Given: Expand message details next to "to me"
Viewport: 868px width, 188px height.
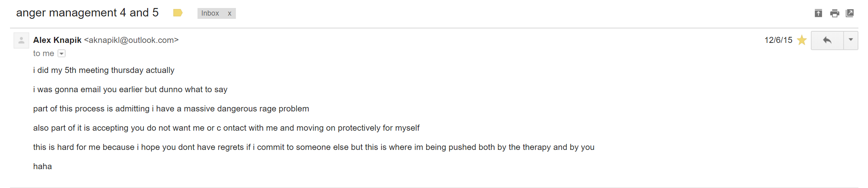Looking at the screenshot, I should point(62,53).
